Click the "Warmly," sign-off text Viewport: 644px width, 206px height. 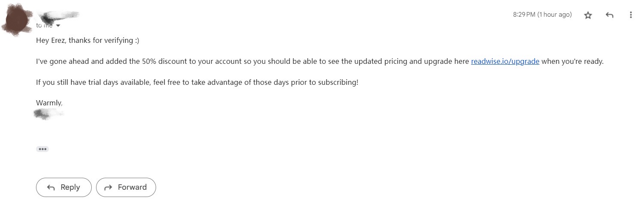49,103
